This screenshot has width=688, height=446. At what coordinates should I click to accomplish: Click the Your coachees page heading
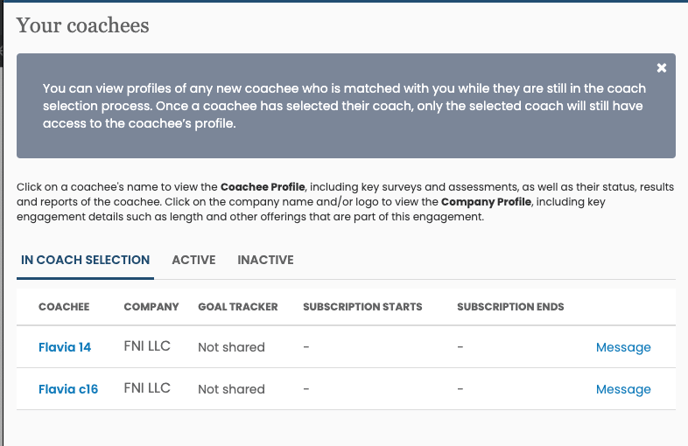tap(83, 25)
